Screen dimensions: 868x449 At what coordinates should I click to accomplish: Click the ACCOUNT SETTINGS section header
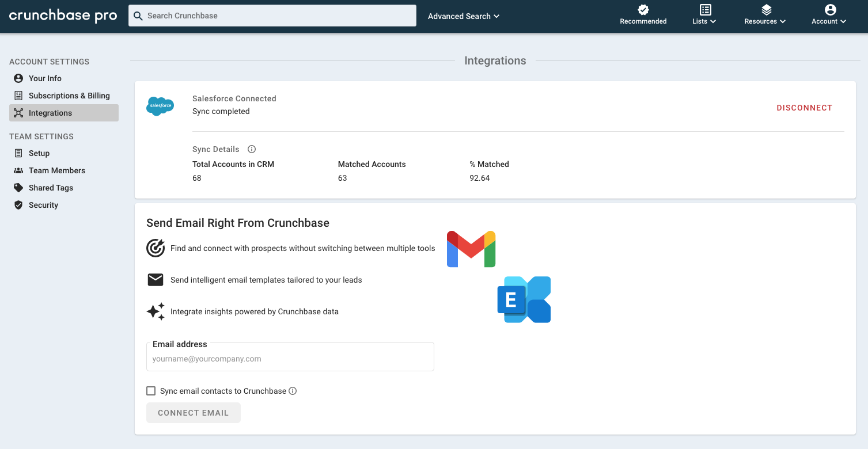pyautogui.click(x=50, y=62)
